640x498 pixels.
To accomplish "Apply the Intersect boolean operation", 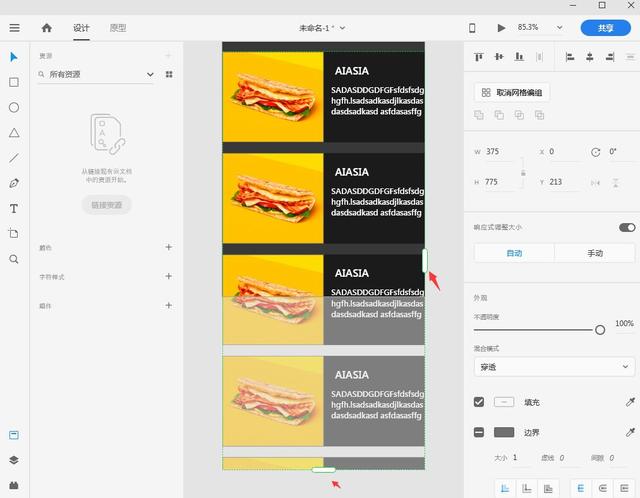I will [519, 115].
